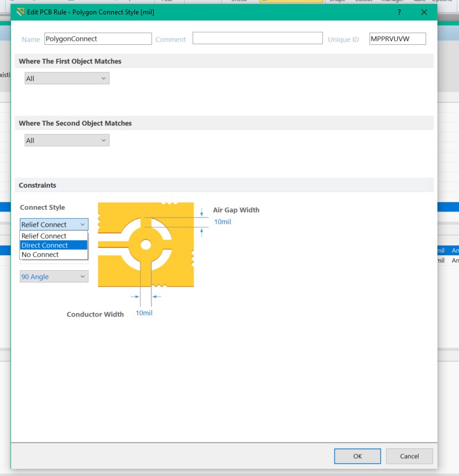
Task: Edit the Conductor Width 10mil value
Action: [144, 313]
